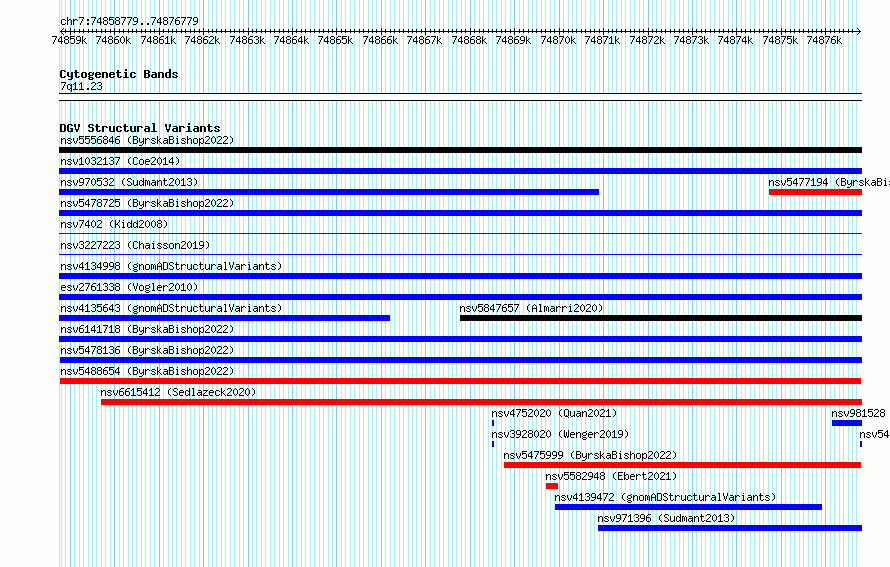Open nsv1032137 (Coe2014) variant label
Screen dimensions: 890x567
click(120, 161)
